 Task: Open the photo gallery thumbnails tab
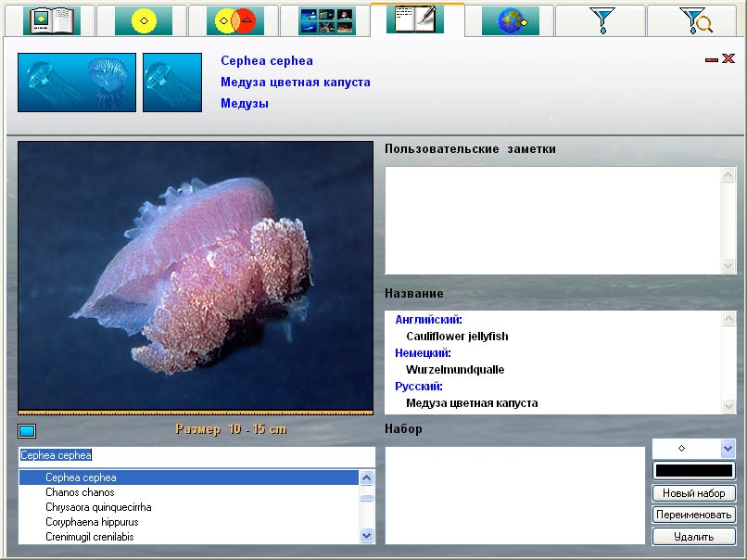[327, 21]
